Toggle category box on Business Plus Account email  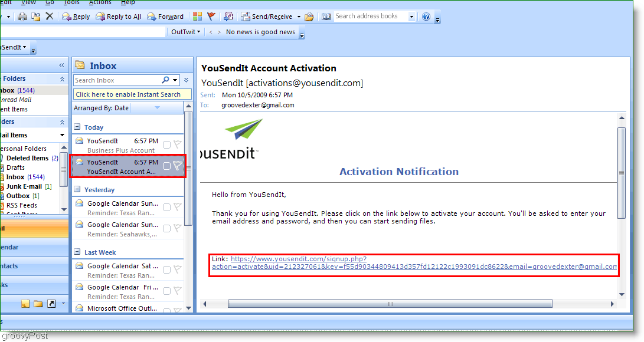coord(166,144)
